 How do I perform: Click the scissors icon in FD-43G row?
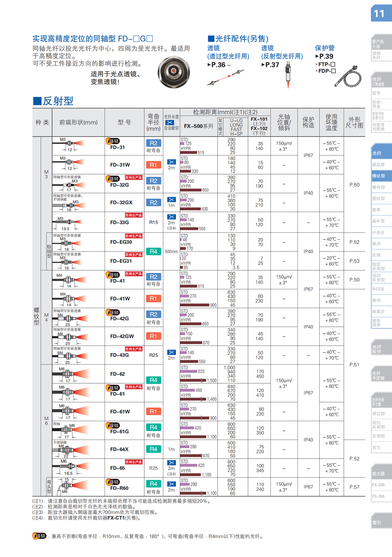[x=171, y=352]
